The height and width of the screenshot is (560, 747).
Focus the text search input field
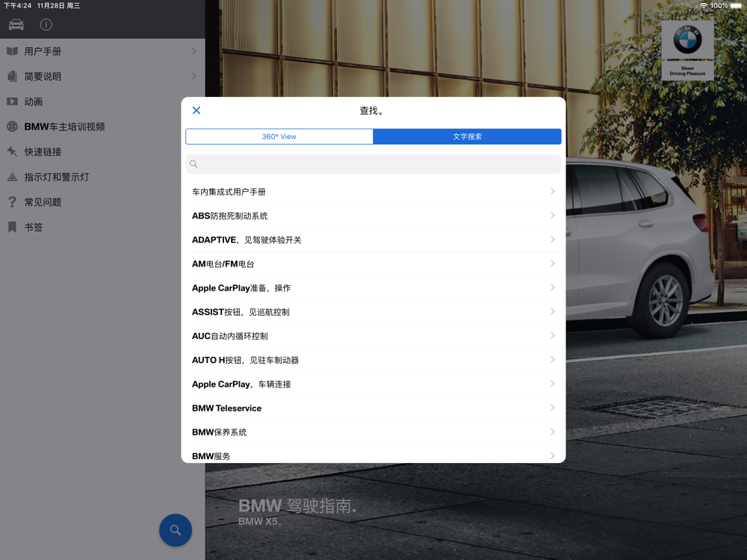coord(373,164)
